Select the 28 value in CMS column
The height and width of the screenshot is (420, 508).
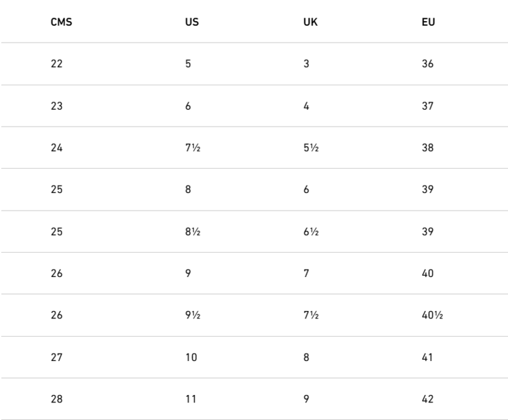pyautogui.click(x=56, y=400)
